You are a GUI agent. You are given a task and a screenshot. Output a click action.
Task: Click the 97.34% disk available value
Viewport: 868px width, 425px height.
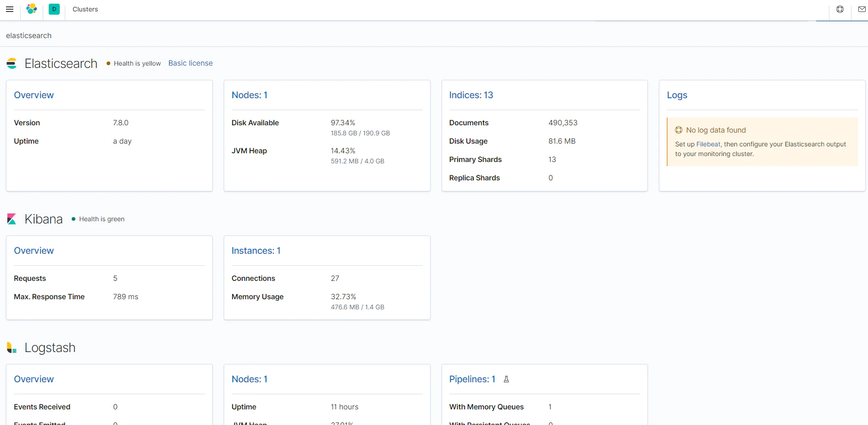click(343, 123)
